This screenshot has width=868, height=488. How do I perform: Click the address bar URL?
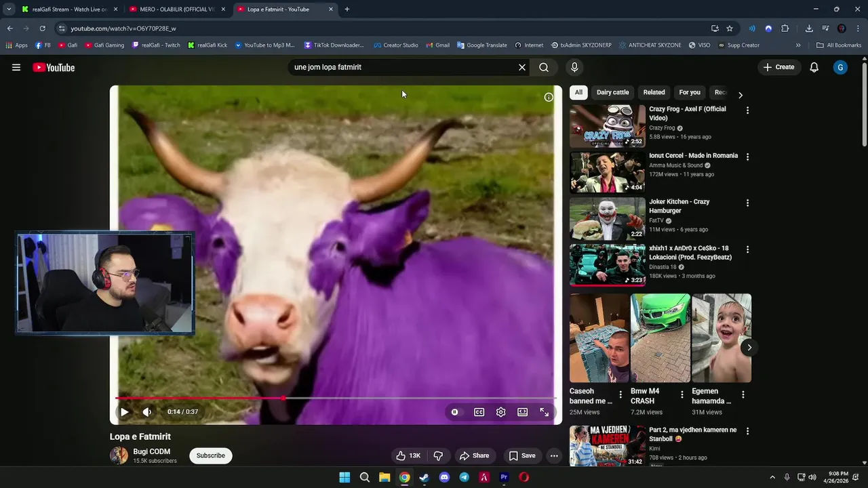123,28
